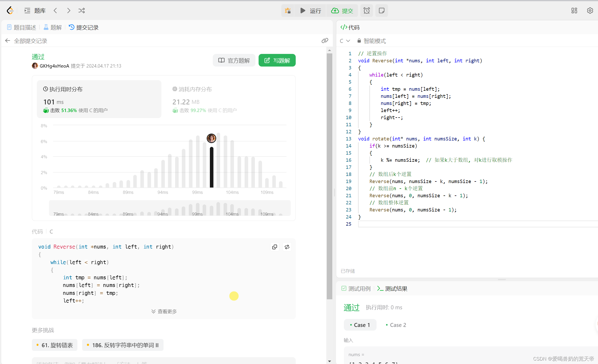
Task: Open settings gear icon
Action: pyautogui.click(x=590, y=11)
